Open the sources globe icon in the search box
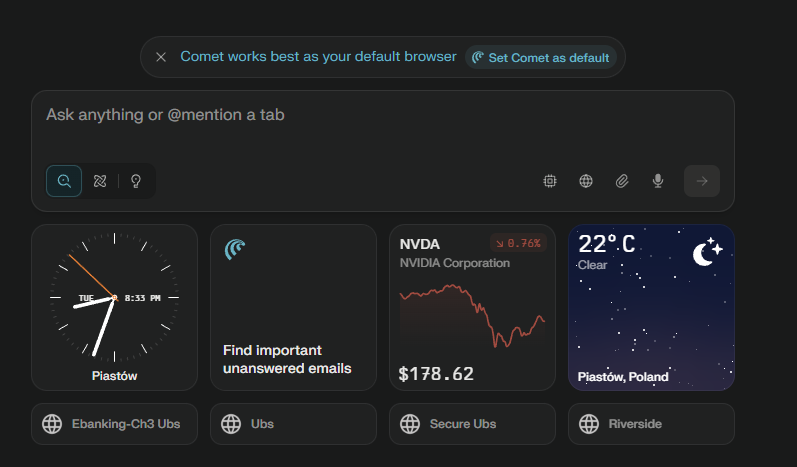Screen dimensions: 797x467 tap(586, 181)
